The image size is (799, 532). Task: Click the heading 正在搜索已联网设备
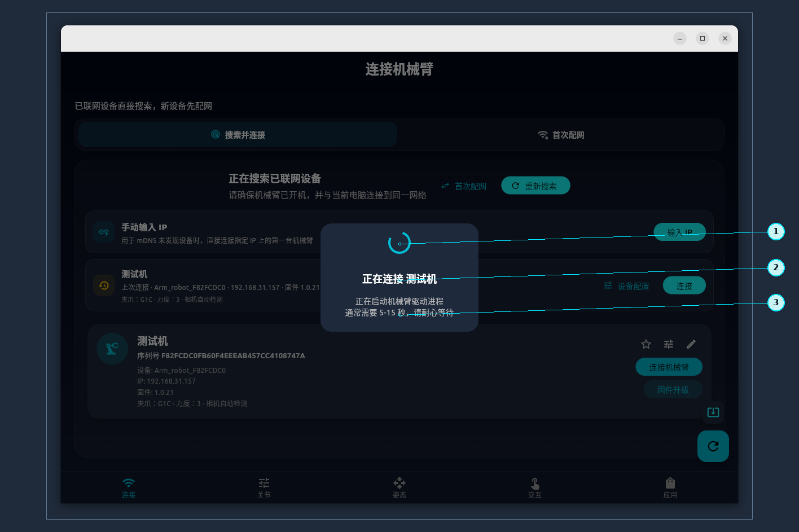click(x=275, y=179)
